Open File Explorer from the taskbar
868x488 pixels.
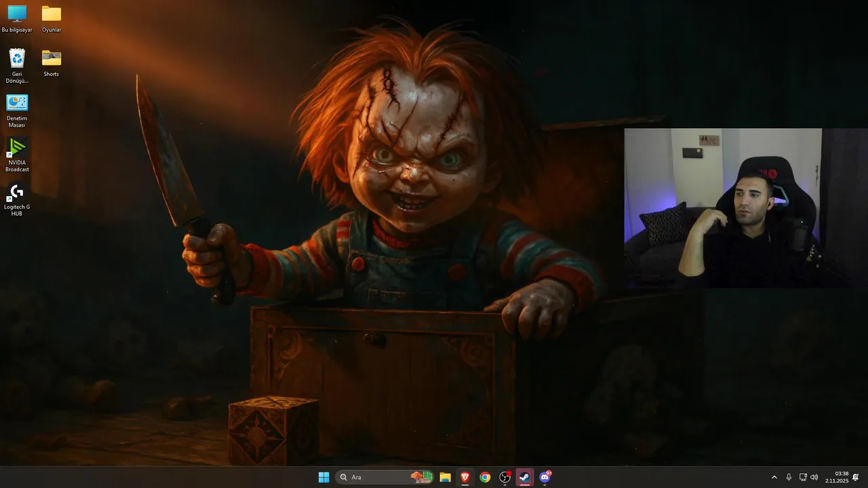(x=445, y=477)
